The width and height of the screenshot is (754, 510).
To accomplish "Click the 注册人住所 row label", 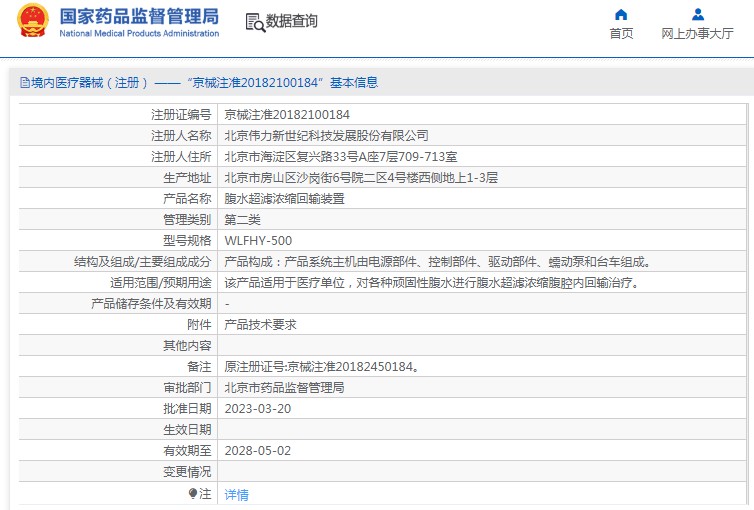I will [181, 157].
